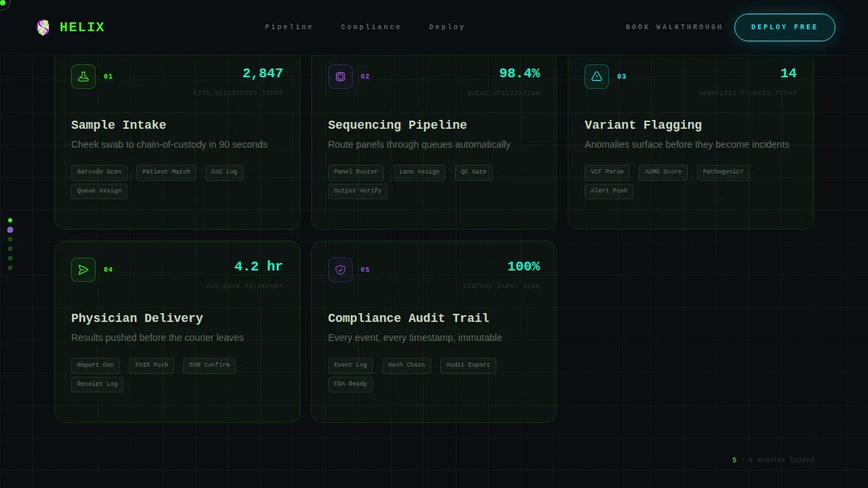Viewport: 868px width, 488px height.
Task: Click the bright green filled dot in side navigation
Action: point(10,220)
